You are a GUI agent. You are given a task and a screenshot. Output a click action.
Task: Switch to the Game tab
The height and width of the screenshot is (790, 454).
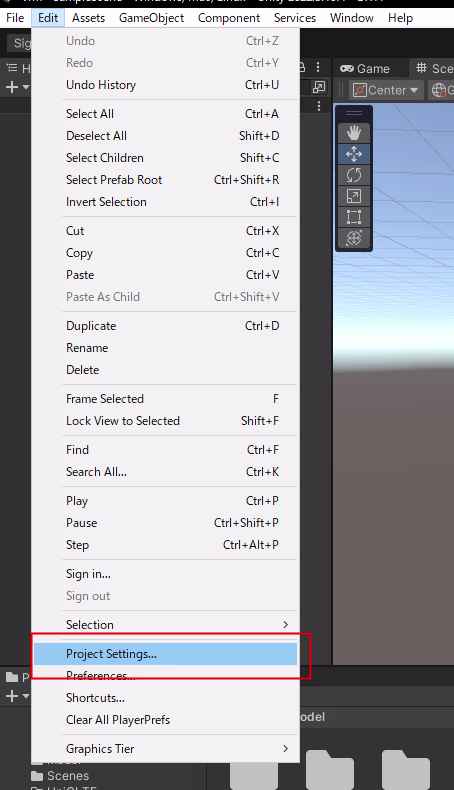coord(365,69)
